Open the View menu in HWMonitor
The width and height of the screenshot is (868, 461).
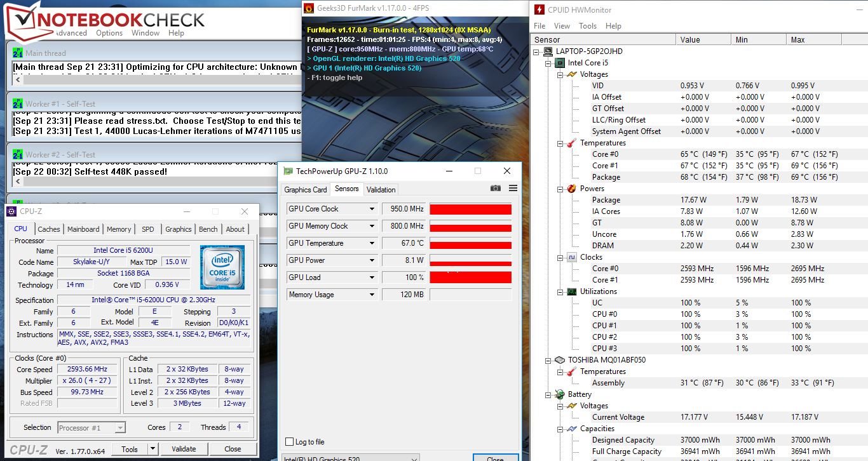coord(562,26)
